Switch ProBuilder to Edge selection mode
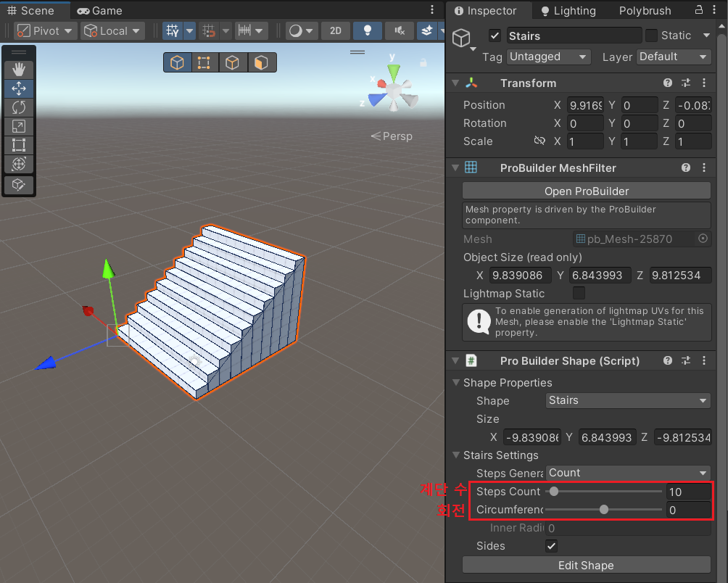Viewport: 728px width, 583px height. point(233,62)
